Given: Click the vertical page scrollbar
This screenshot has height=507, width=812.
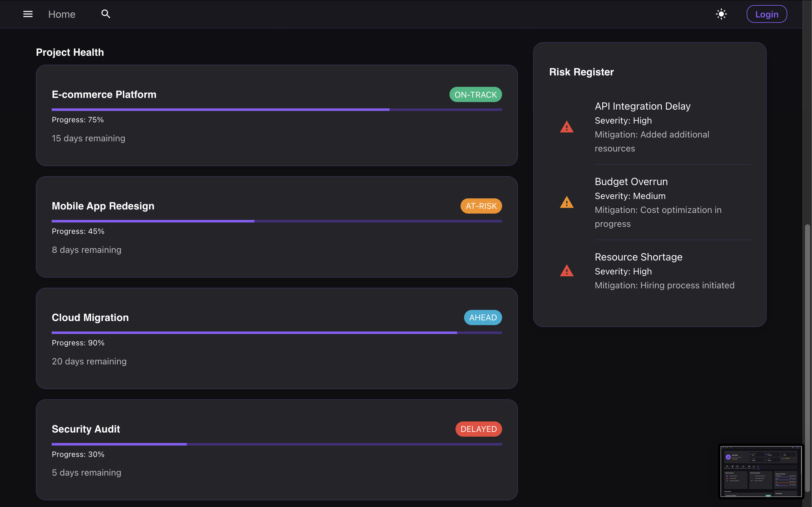Looking at the screenshot, I should [x=807, y=335].
